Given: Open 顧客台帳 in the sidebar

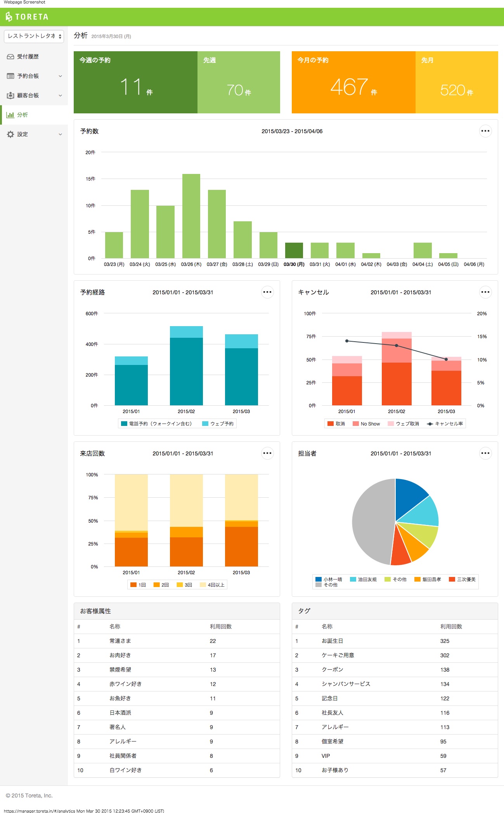Looking at the screenshot, I should pyautogui.click(x=34, y=96).
